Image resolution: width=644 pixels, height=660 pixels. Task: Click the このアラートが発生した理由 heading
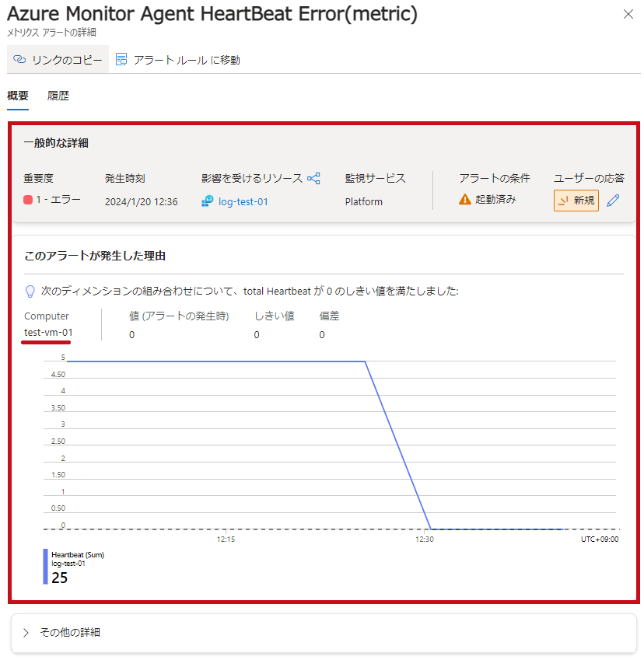pyautogui.click(x=95, y=256)
